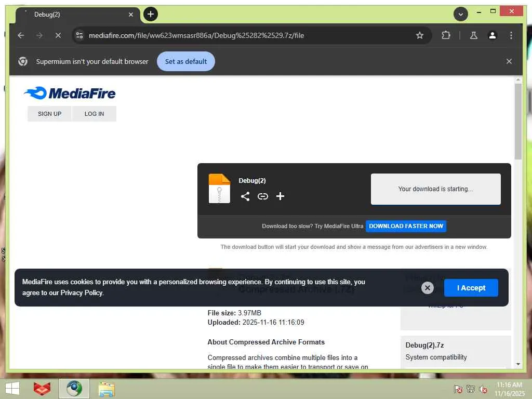Viewport: 532px width, 399px height.
Task: Click the taskbar clock
Action: tap(510, 389)
